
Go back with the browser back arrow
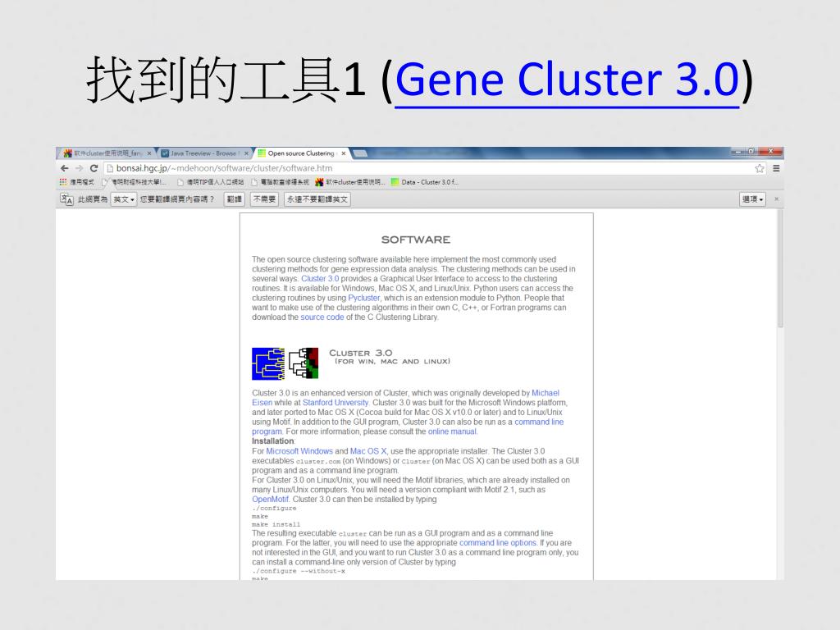point(65,168)
